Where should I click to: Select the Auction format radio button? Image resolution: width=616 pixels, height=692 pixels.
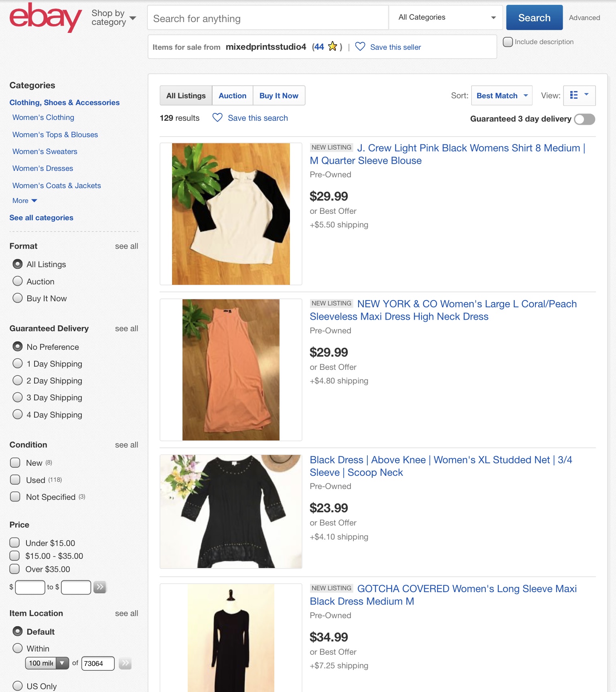[18, 281]
